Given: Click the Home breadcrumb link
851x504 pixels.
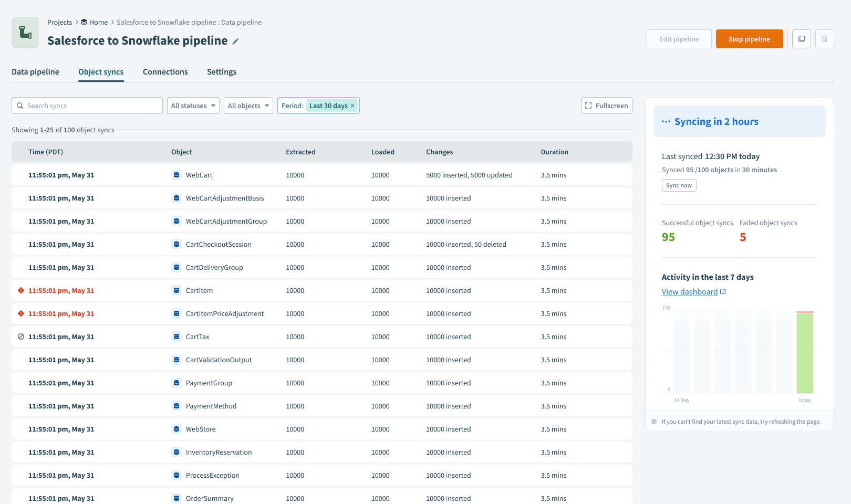Looking at the screenshot, I should click(x=98, y=22).
